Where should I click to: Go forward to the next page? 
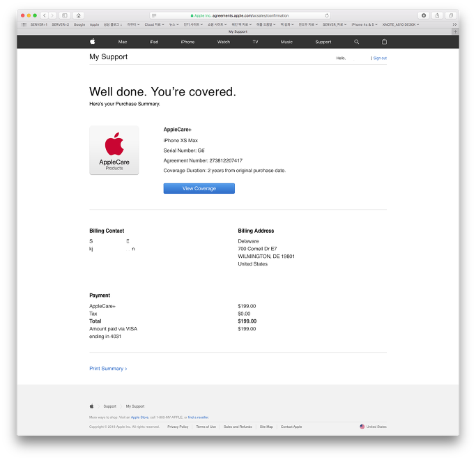pyautogui.click(x=52, y=15)
